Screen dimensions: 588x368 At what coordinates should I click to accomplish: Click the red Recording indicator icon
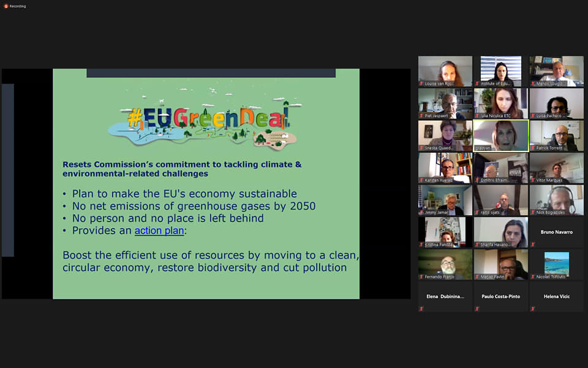(6, 6)
